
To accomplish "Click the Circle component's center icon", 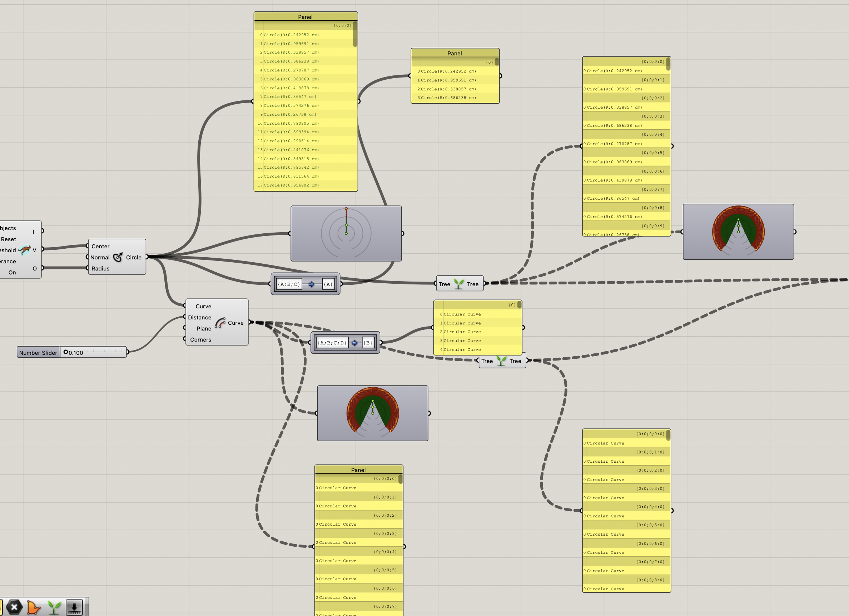I will (118, 257).
